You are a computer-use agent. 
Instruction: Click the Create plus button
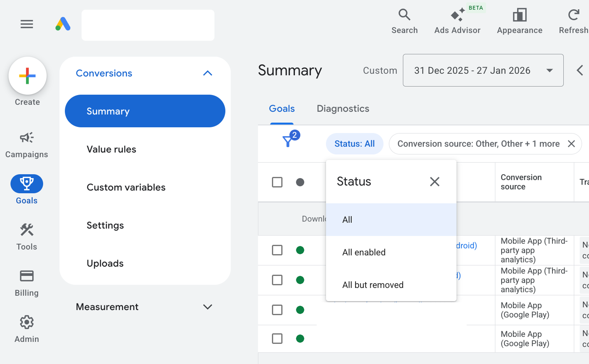click(x=27, y=76)
